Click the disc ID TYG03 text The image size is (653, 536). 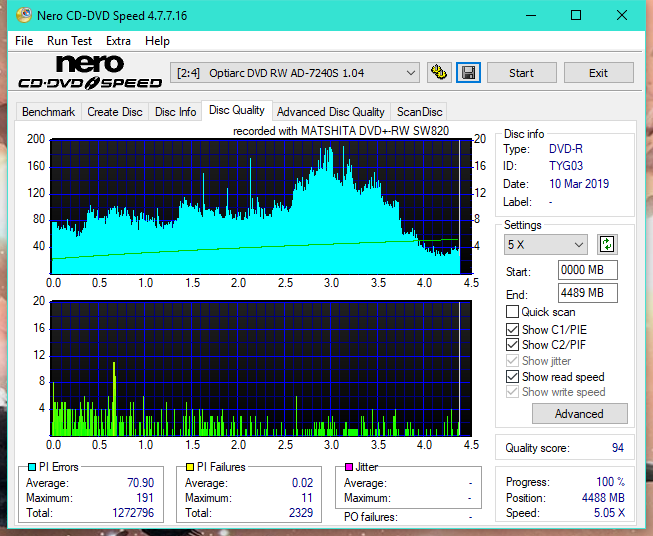point(566,166)
